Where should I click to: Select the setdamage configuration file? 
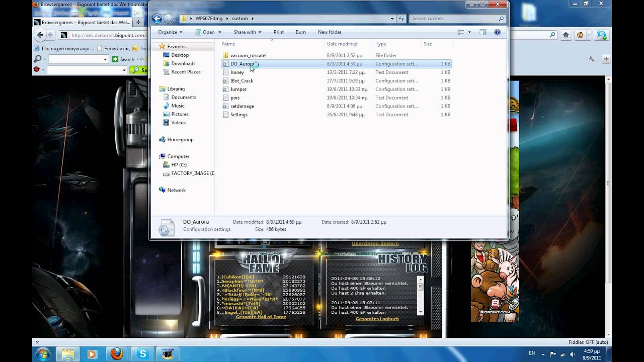pos(336,106)
